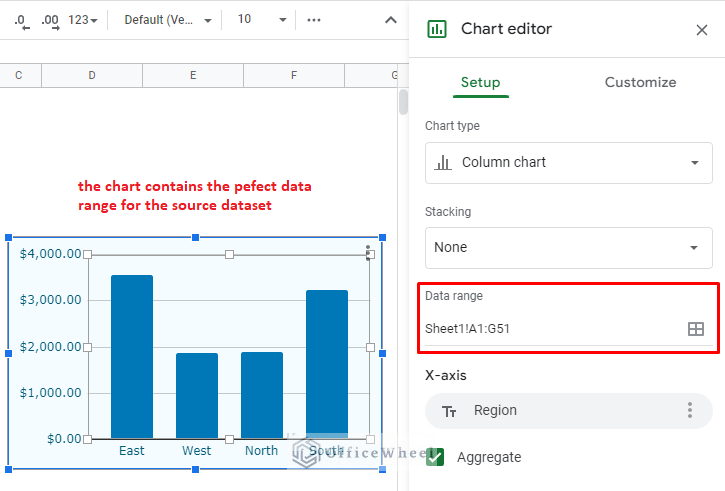This screenshot has height=491, width=725.
Task: Click the green Chart editor icon
Action: 436,29
